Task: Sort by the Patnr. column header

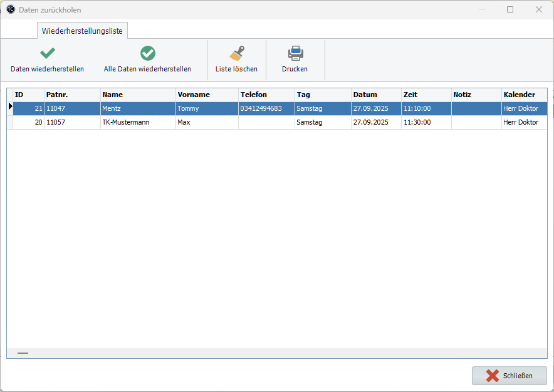Action: click(72, 95)
